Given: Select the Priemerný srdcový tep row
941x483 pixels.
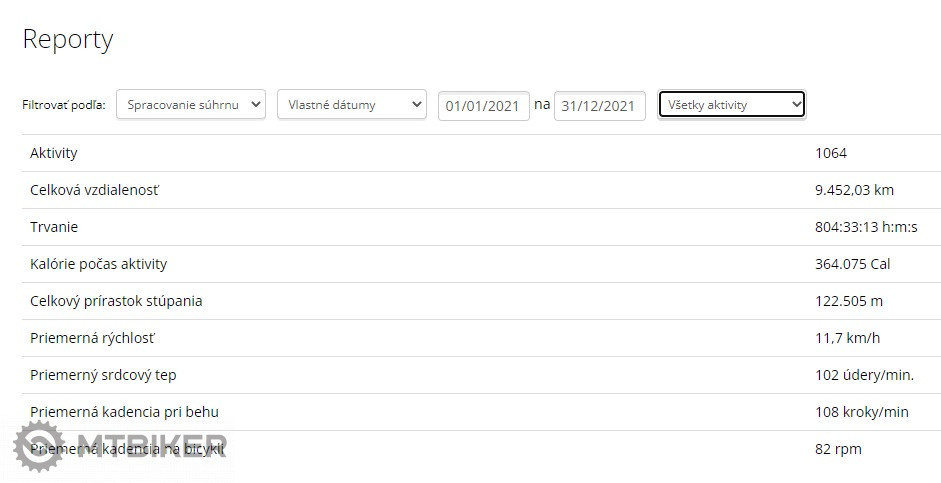Looking at the screenshot, I should pyautogui.click(x=103, y=375).
